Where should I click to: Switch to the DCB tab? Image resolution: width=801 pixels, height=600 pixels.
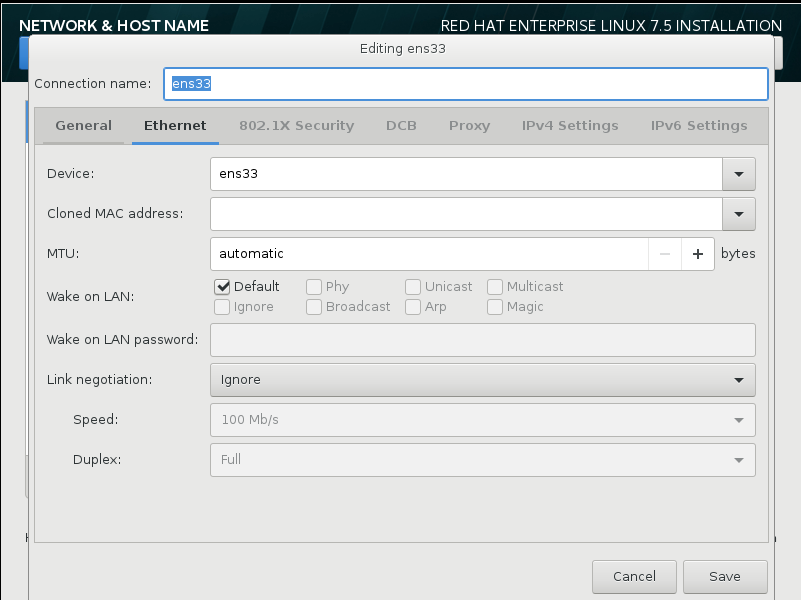click(401, 126)
